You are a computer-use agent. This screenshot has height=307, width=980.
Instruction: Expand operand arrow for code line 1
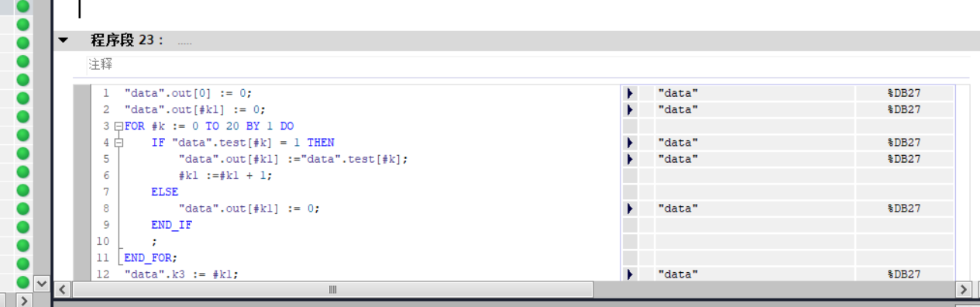(630, 93)
